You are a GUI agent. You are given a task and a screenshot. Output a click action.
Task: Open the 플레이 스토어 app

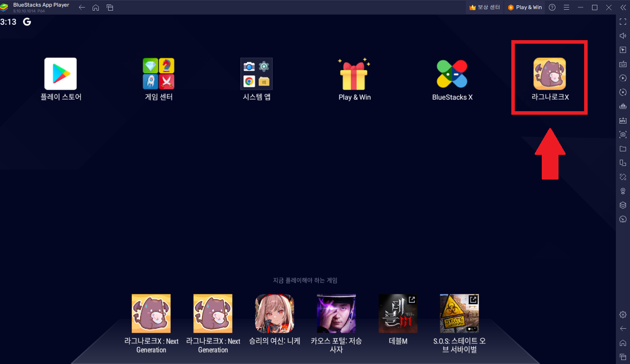click(60, 74)
